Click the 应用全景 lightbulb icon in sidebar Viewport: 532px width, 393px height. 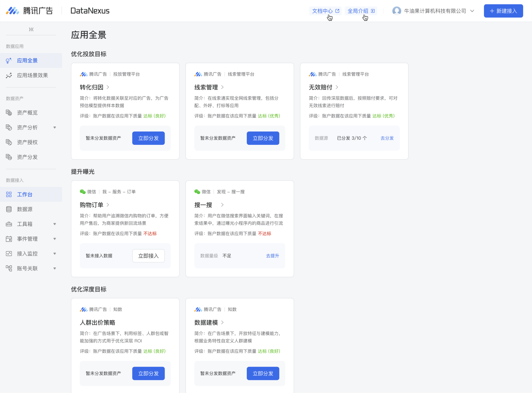(9, 61)
